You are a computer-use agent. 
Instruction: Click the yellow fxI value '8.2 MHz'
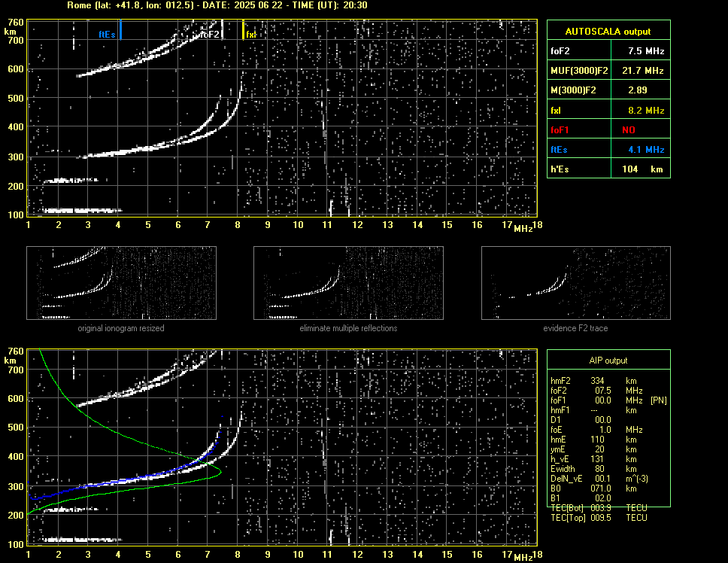(646, 111)
